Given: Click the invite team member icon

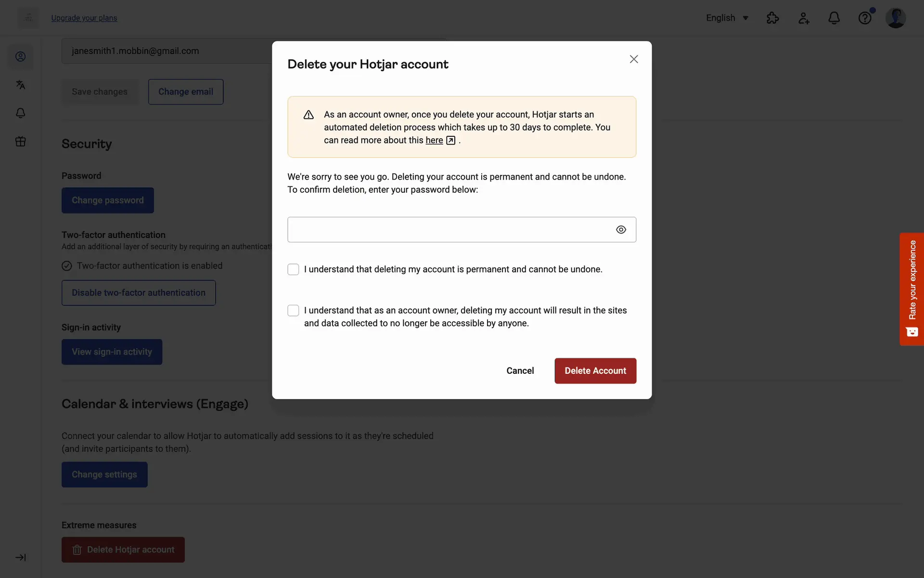Looking at the screenshot, I should (803, 18).
